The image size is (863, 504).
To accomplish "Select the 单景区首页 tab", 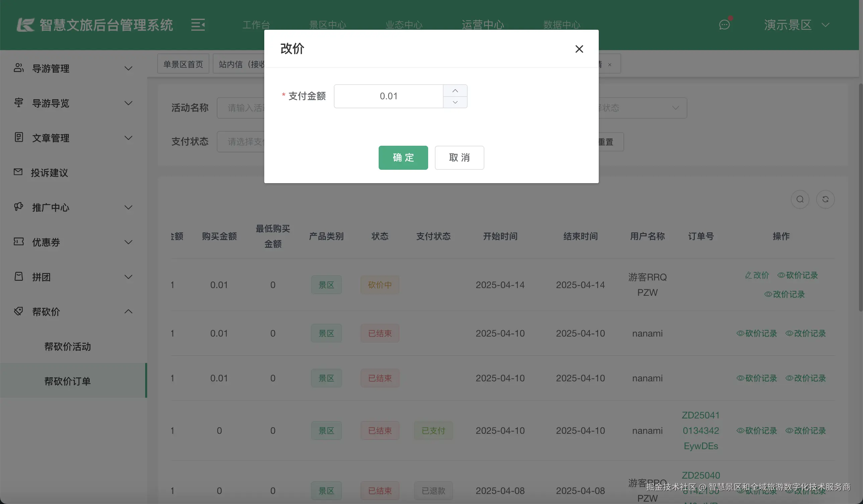I will pyautogui.click(x=183, y=63).
